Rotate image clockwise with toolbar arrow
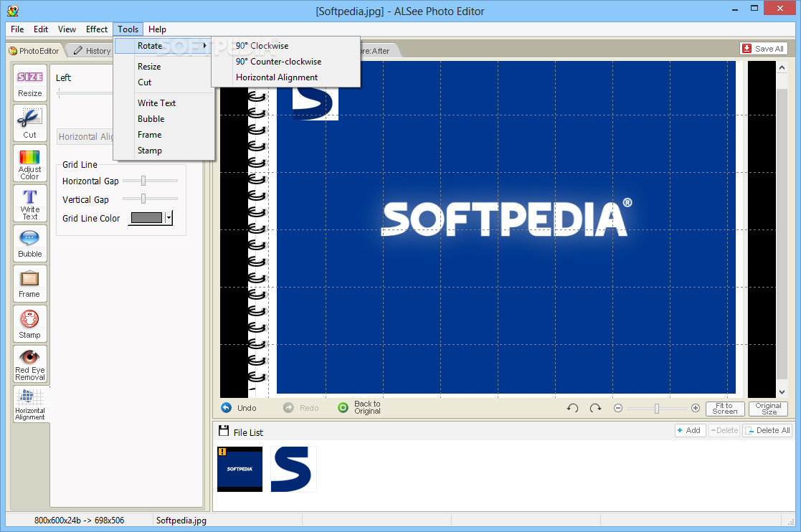The image size is (801, 532). [x=595, y=408]
